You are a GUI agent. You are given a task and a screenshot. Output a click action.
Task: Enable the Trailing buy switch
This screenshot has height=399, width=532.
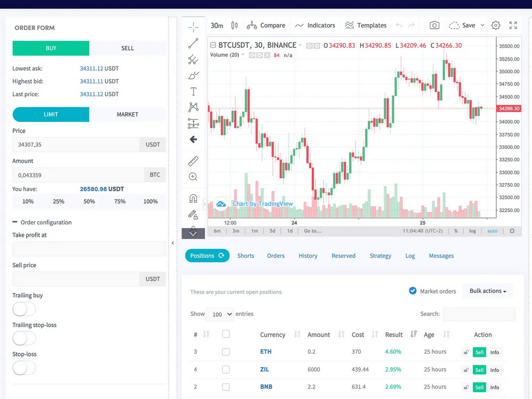point(24,309)
